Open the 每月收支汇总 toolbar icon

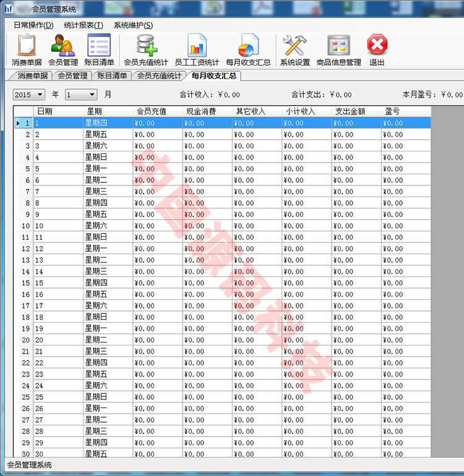pos(248,50)
